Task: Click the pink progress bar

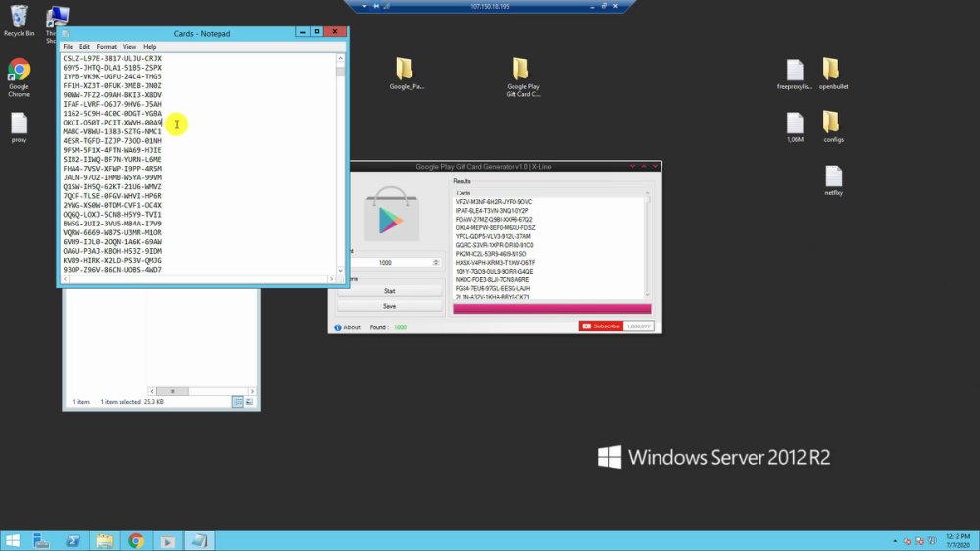Action: coord(552,309)
